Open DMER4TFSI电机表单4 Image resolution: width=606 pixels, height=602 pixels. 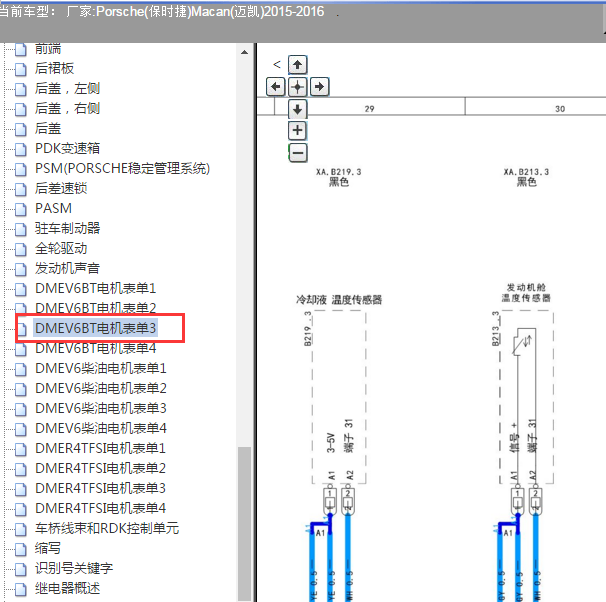100,508
